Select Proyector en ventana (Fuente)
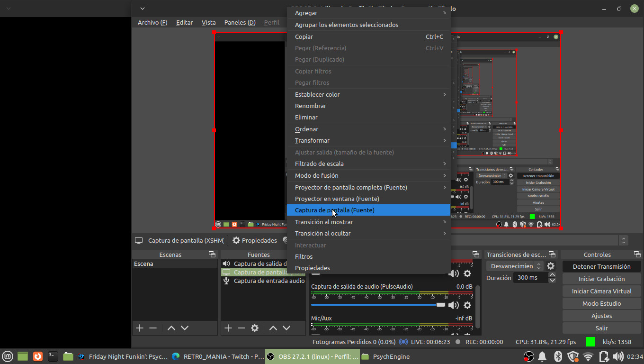644x364 pixels. pos(369,199)
